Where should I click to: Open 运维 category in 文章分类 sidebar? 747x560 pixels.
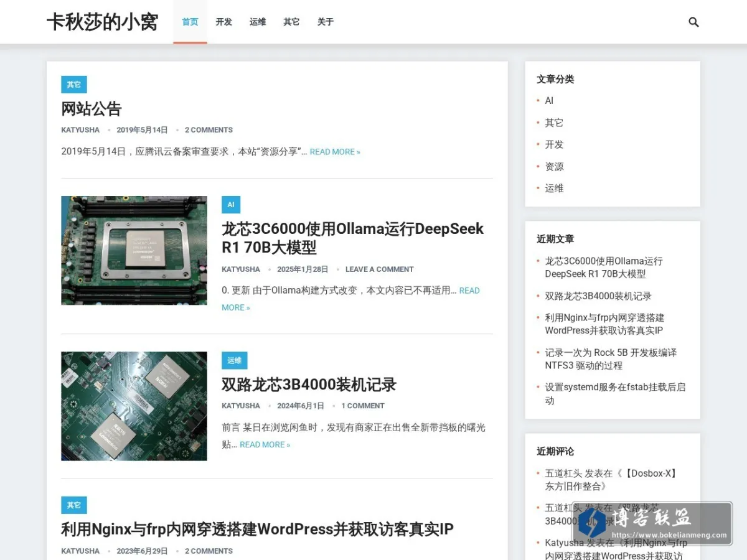coord(554,188)
